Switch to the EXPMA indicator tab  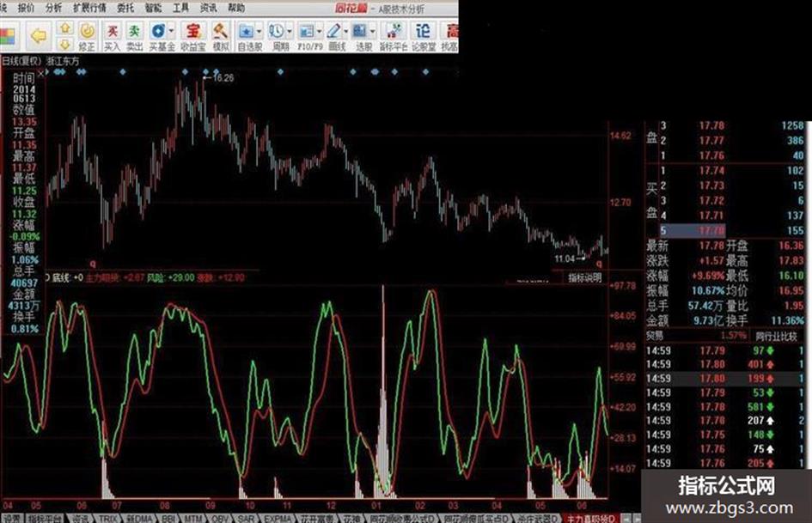tap(279, 519)
